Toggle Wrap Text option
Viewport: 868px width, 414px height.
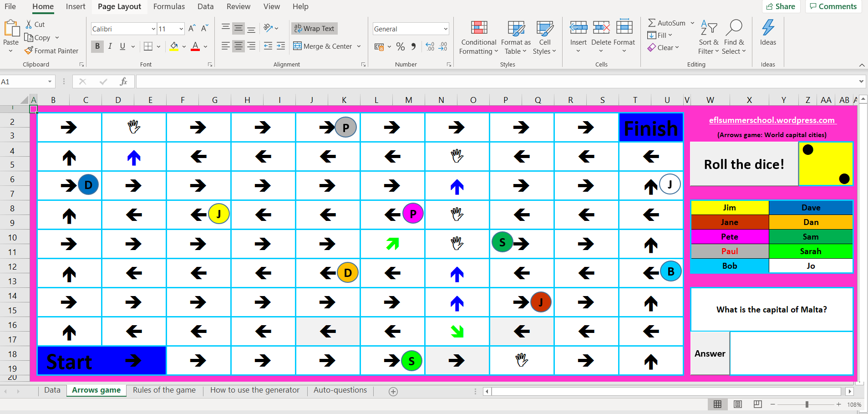(315, 28)
